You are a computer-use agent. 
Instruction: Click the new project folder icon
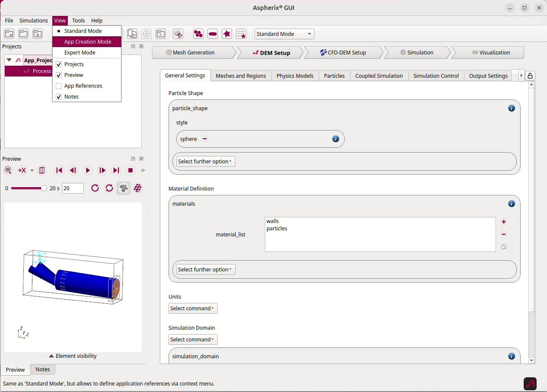[9, 34]
